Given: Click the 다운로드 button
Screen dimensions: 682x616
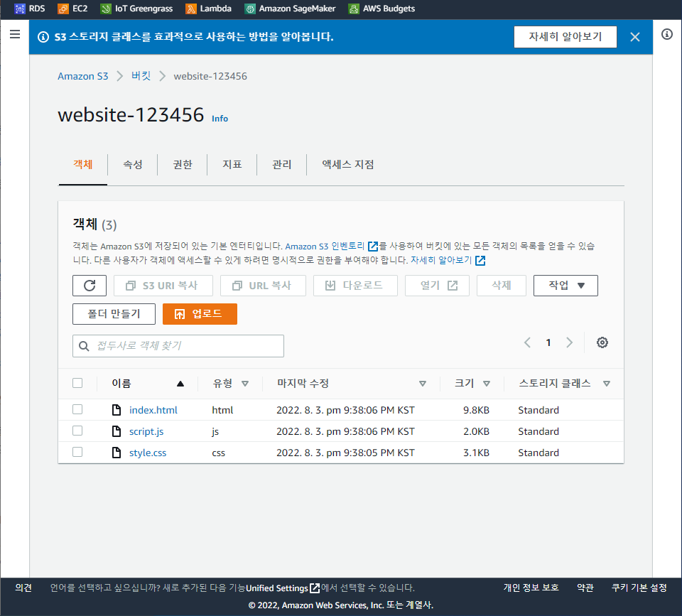Looking at the screenshot, I should tap(355, 286).
